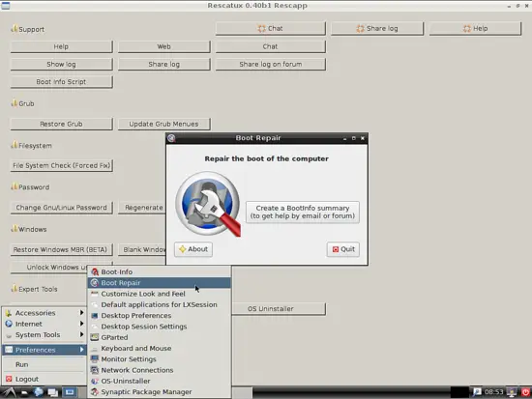Click Share log on forum button

pos(271,65)
